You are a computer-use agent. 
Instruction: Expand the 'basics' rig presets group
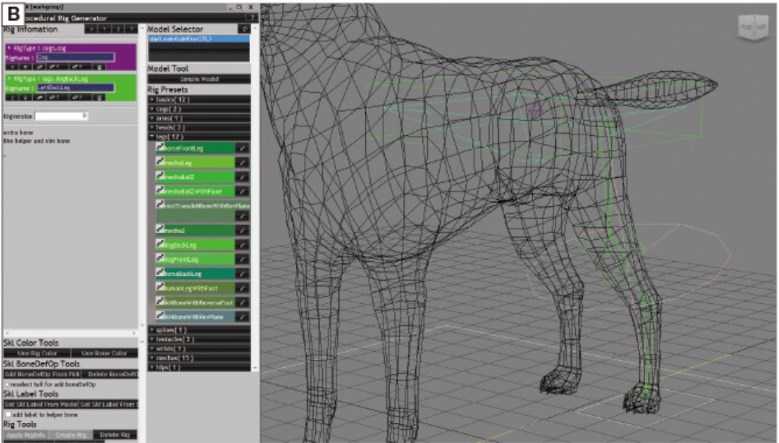coord(199,99)
